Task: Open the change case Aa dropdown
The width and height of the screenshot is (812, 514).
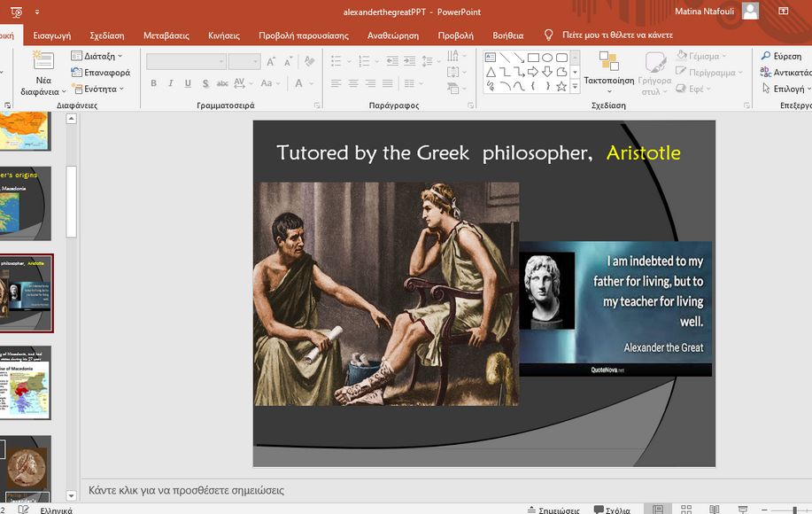Action: click(x=270, y=83)
